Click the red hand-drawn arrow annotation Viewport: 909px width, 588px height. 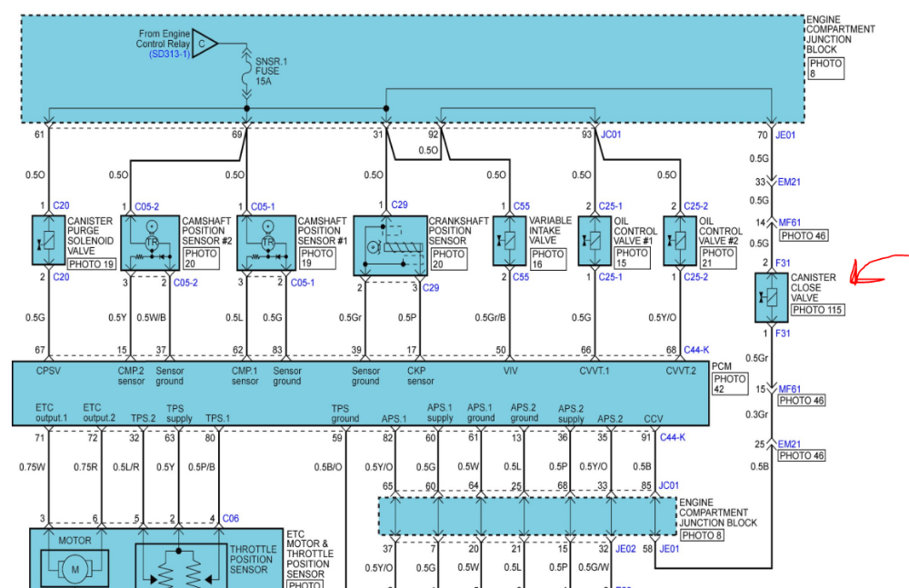click(x=875, y=271)
